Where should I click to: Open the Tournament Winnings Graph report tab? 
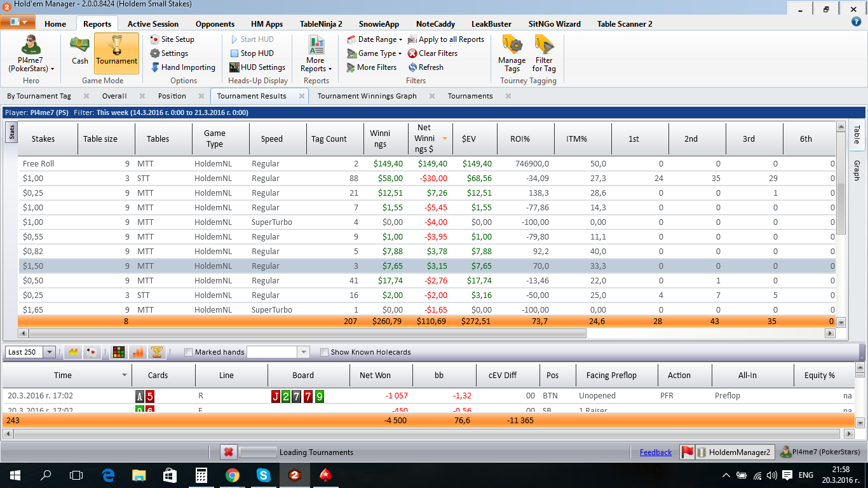click(367, 96)
